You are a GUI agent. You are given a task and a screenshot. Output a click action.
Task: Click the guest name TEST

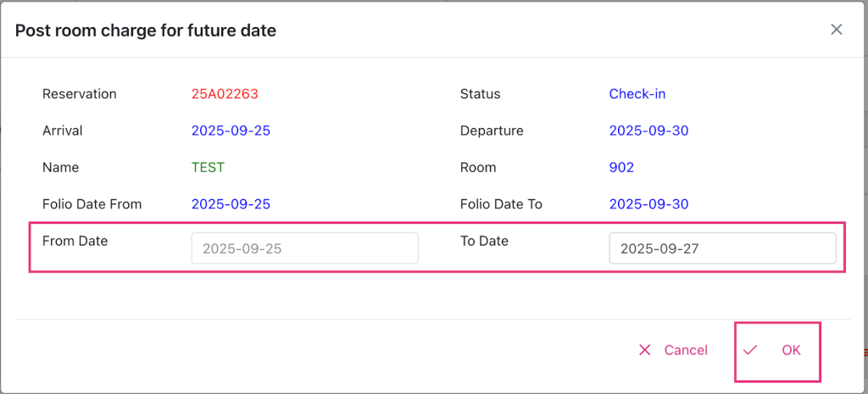pyautogui.click(x=208, y=168)
